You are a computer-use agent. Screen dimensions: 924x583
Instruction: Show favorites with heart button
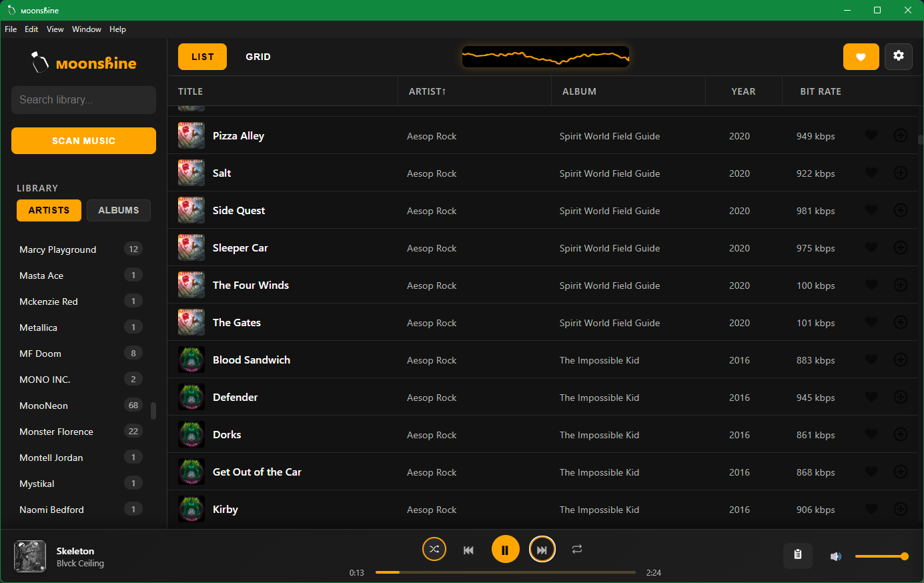(x=861, y=57)
